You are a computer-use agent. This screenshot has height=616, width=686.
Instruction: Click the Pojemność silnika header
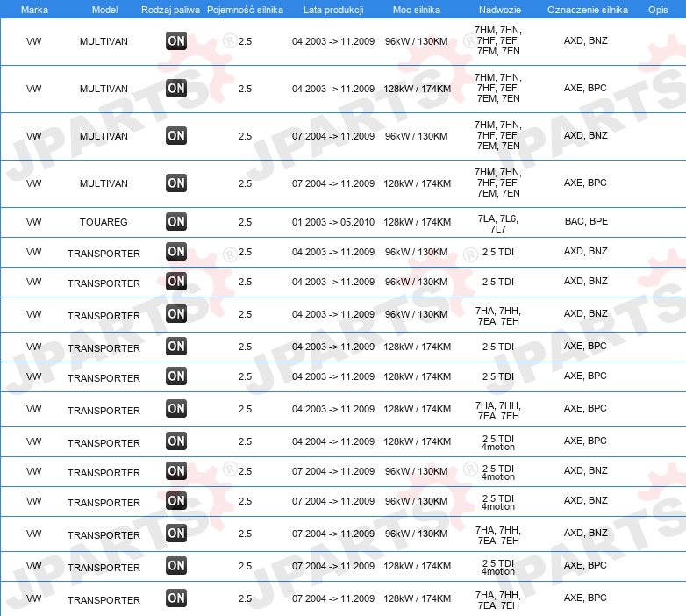coord(245,10)
